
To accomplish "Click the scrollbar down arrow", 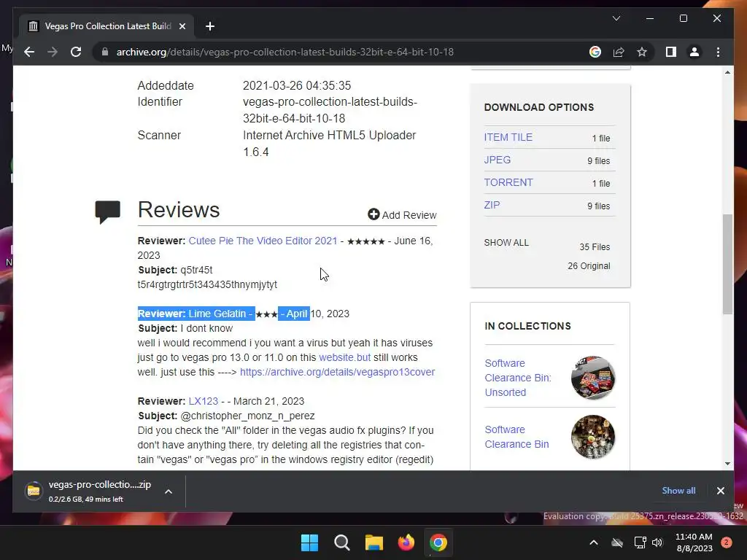I will click(727, 463).
